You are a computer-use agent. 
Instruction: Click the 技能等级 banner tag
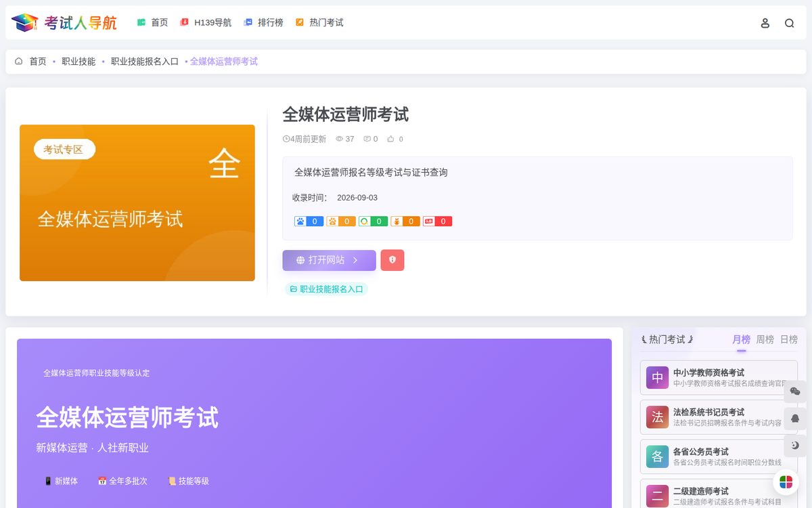(188, 481)
